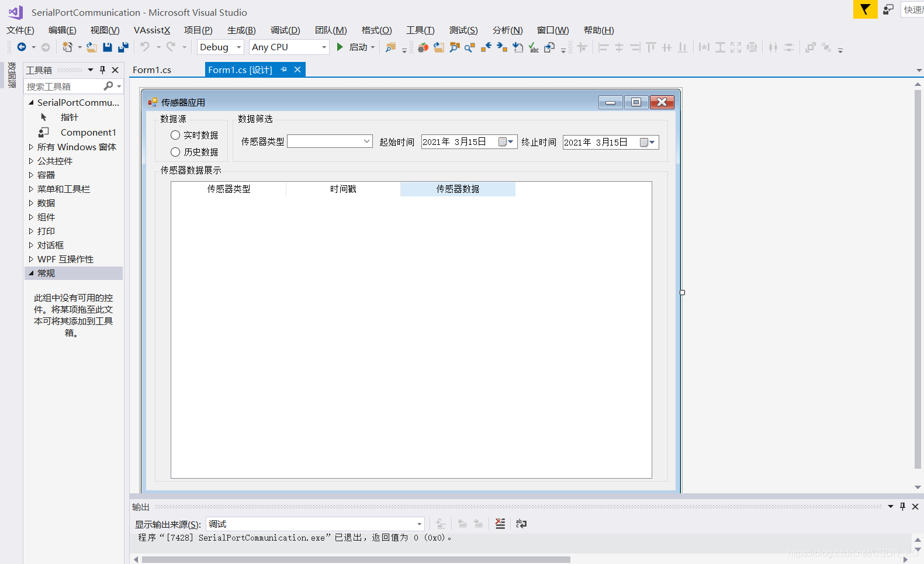Click the Open File folder icon
The width and height of the screenshot is (924, 564).
point(92,47)
